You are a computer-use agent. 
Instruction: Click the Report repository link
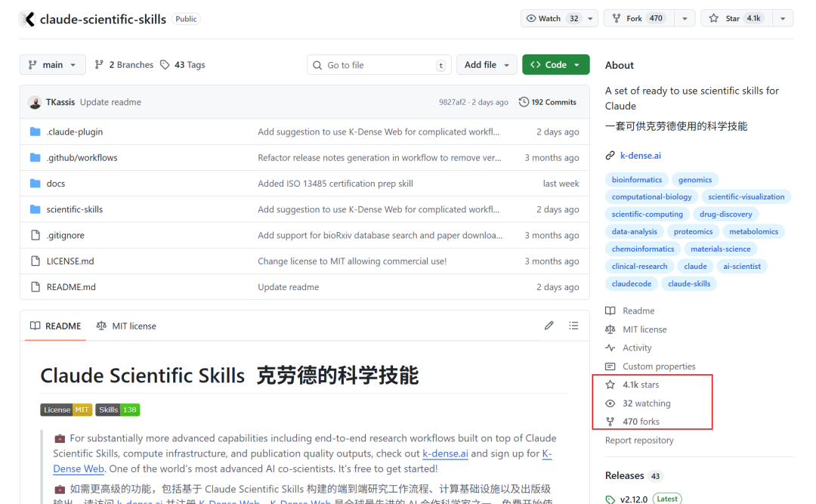coord(639,440)
